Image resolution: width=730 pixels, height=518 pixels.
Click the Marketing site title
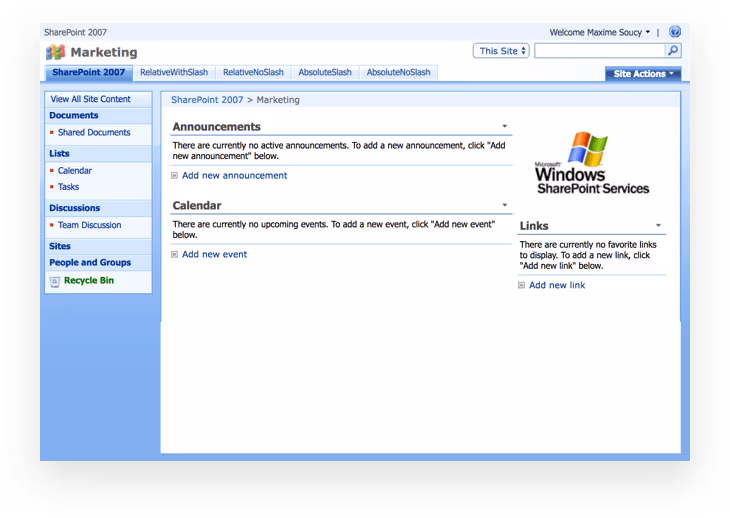(104, 52)
